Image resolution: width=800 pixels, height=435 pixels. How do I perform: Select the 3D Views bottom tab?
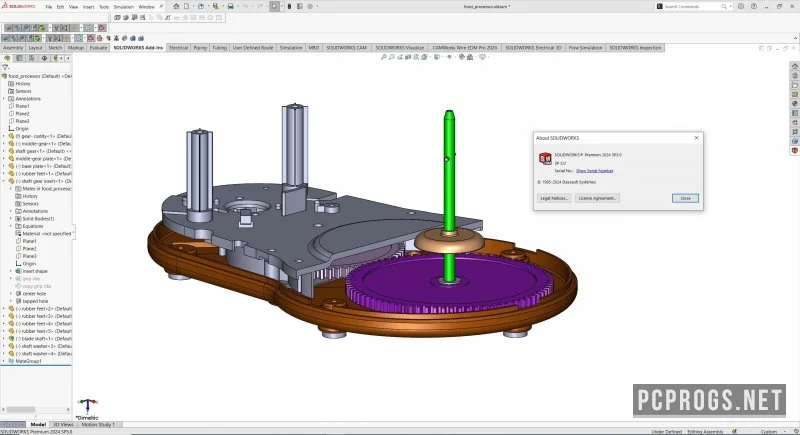63,424
